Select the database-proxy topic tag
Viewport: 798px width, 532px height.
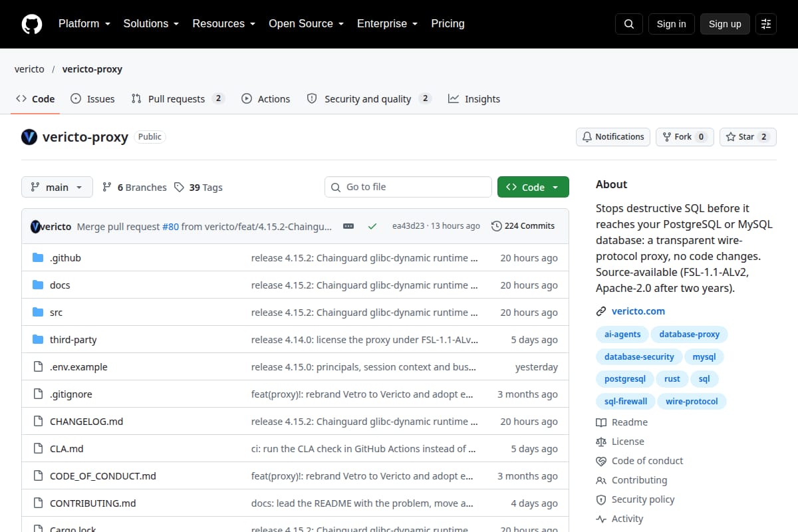690,334
